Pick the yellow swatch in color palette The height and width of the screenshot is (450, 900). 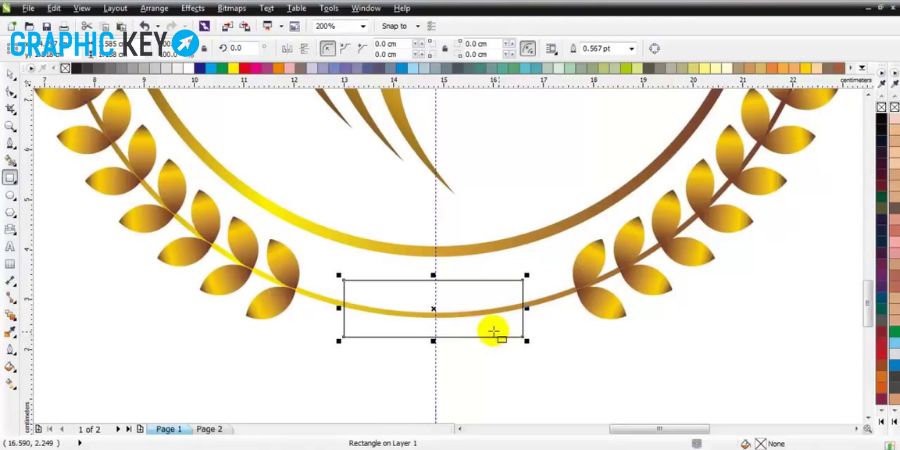[x=234, y=68]
